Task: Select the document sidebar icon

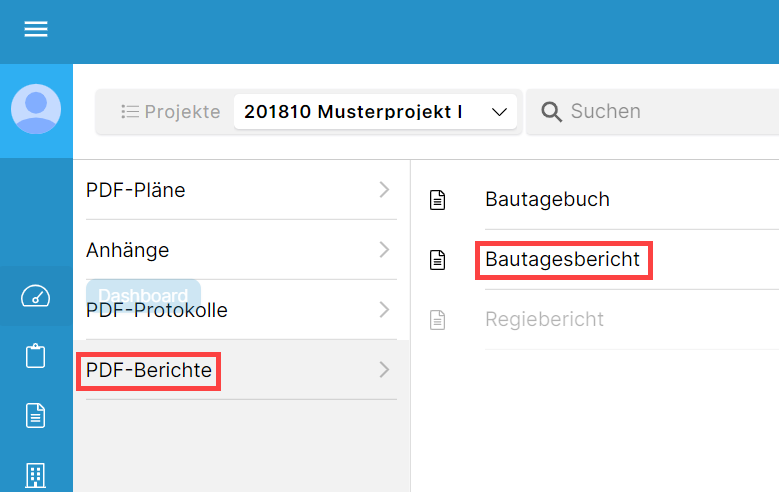Action: (35, 415)
